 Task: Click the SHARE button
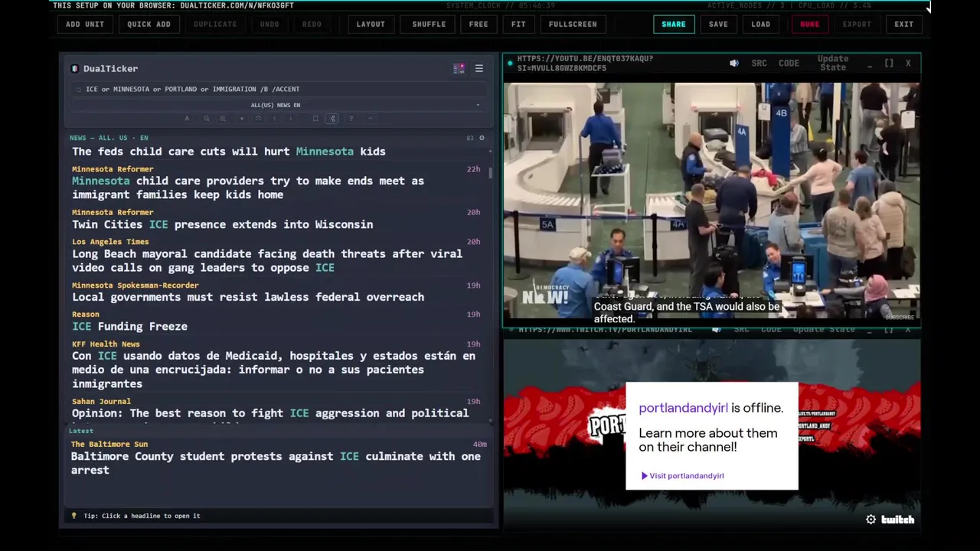click(x=674, y=24)
